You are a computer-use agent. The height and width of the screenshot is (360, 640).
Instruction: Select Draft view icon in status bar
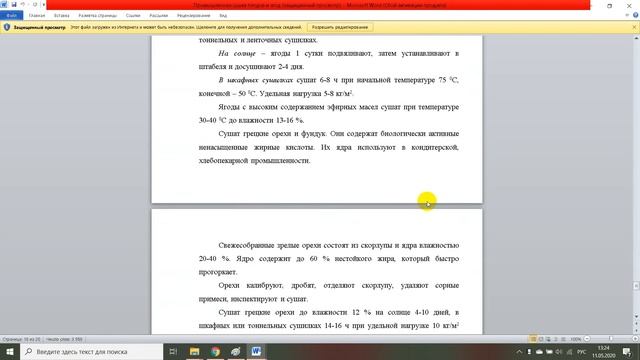563,339
